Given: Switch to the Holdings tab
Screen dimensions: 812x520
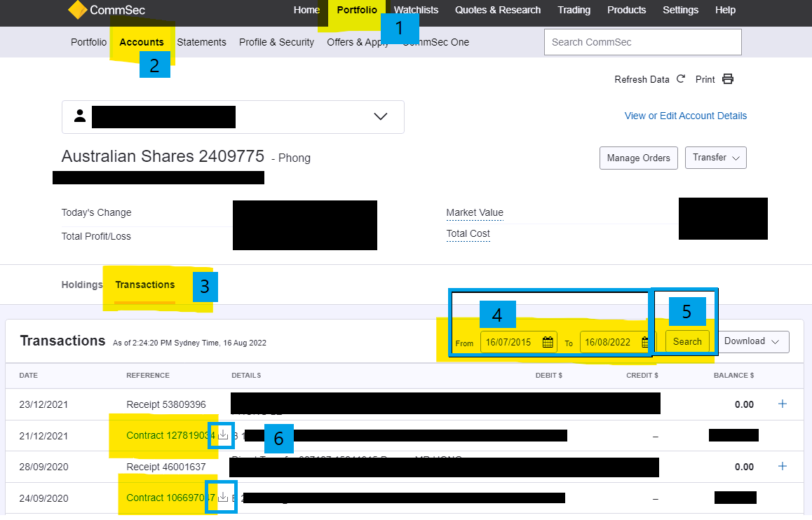Looking at the screenshot, I should tap(82, 285).
